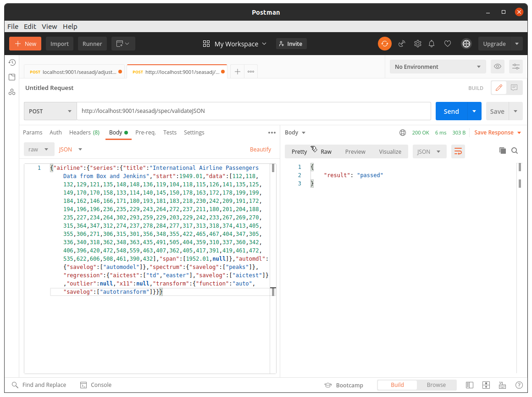This screenshot has width=532, height=397.
Task: Open the Edit menu
Action: (30, 27)
